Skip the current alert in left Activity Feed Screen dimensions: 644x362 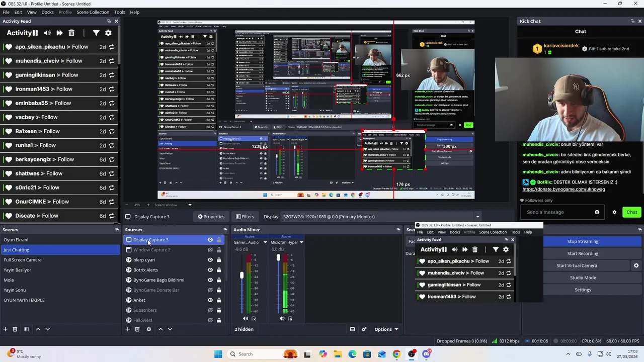(x=59, y=33)
